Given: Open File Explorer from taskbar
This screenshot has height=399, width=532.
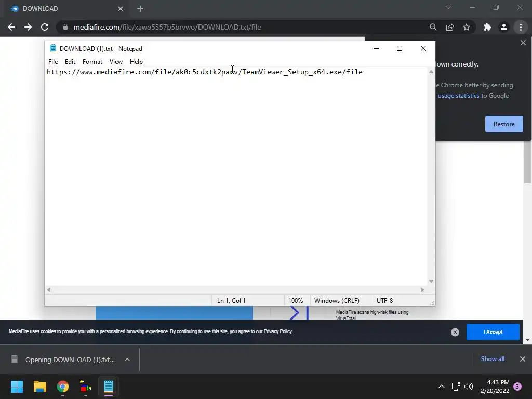Looking at the screenshot, I should 39,387.
